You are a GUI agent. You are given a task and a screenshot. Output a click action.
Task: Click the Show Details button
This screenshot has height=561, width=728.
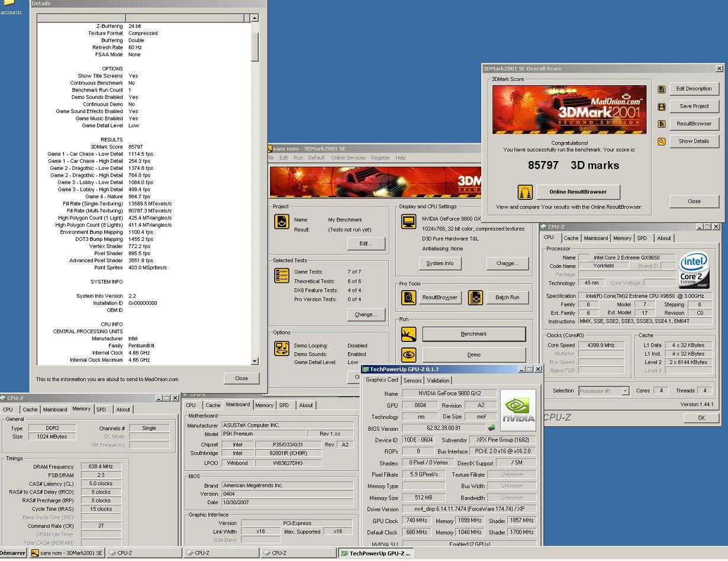coord(694,141)
